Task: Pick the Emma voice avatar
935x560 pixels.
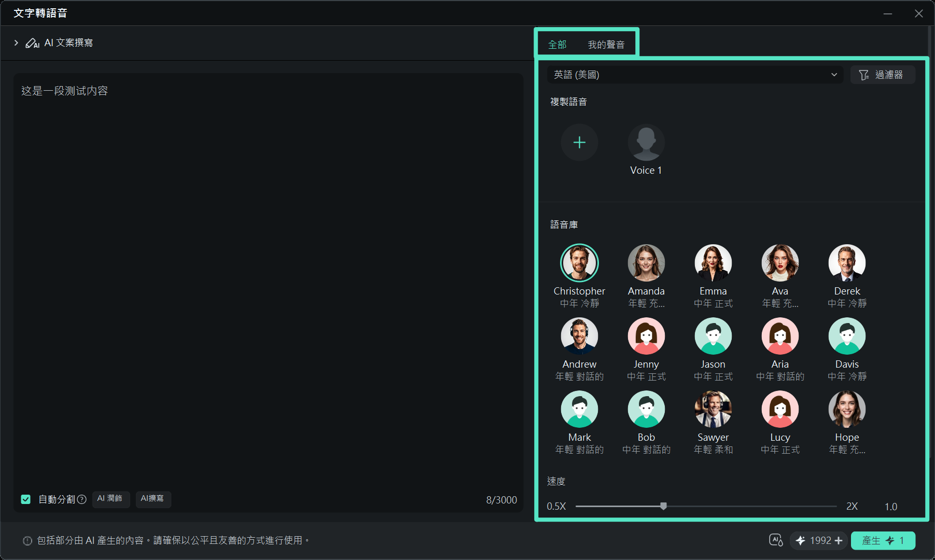Action: (x=713, y=263)
